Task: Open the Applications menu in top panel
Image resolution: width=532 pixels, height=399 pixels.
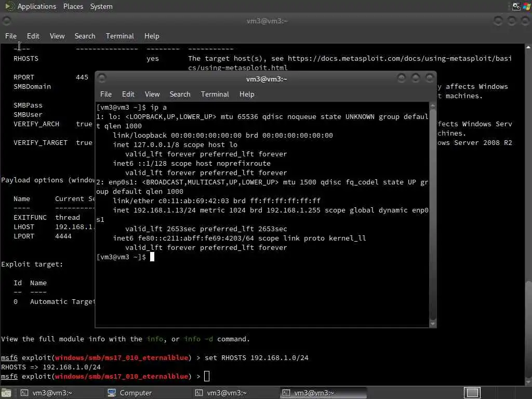Action: click(37, 6)
